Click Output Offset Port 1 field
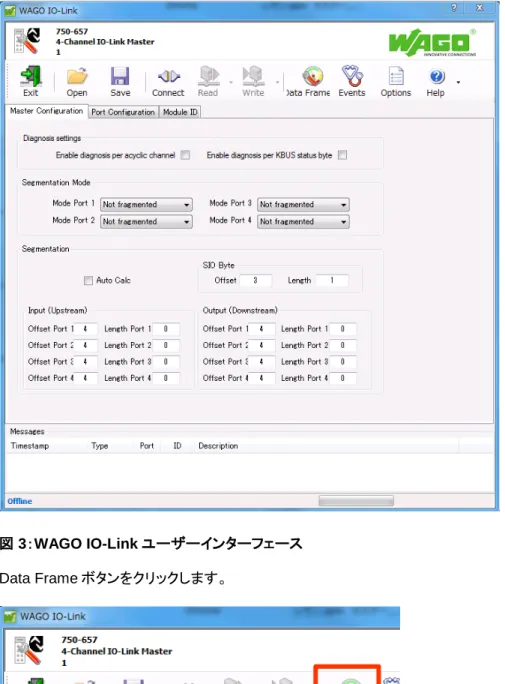505x684 pixels. point(261,328)
